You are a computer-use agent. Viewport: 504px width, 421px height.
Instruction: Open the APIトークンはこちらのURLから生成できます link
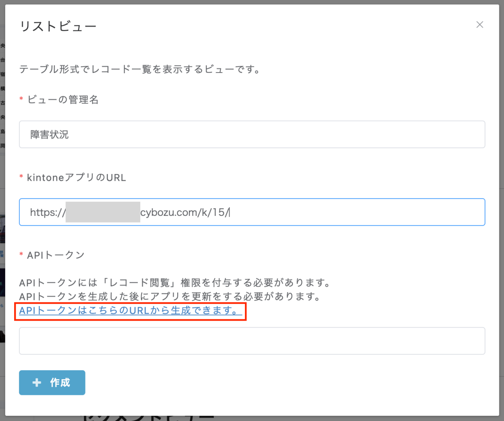point(130,310)
